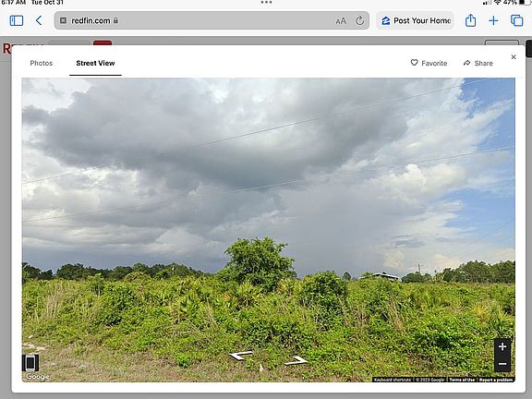Switch to the Photos tab
The image size is (532, 399).
click(x=42, y=63)
